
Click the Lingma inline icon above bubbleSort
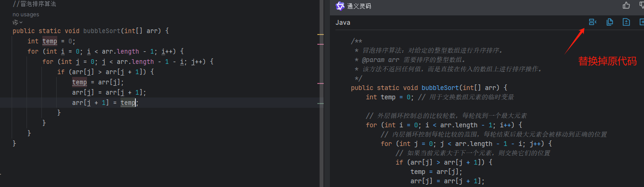click(x=15, y=22)
